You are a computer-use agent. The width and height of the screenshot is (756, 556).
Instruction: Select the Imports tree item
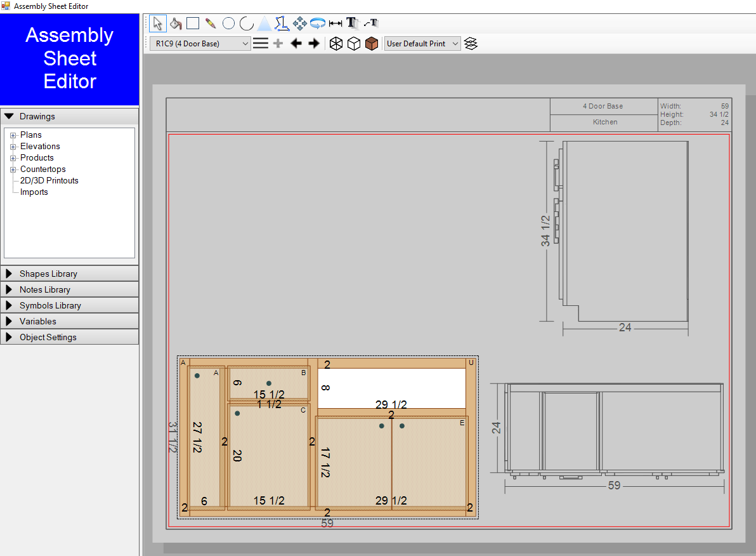click(34, 192)
